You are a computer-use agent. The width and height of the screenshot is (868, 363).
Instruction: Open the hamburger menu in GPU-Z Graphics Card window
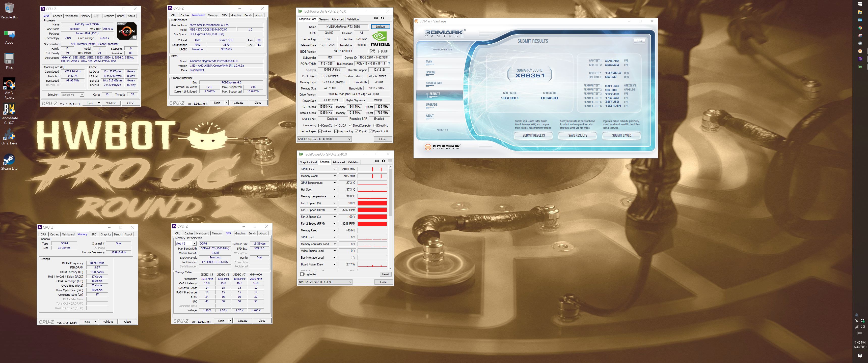389,18
